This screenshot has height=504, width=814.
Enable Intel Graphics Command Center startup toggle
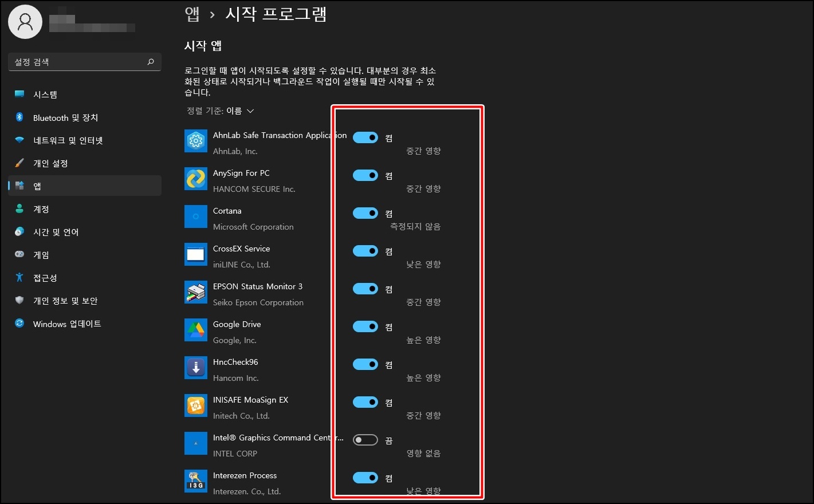pyautogui.click(x=365, y=440)
